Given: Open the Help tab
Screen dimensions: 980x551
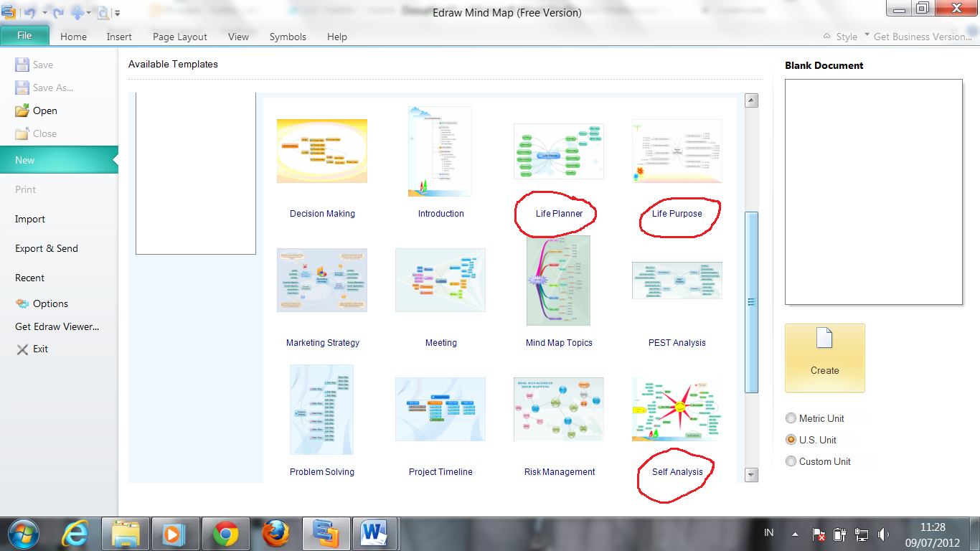Looking at the screenshot, I should 336,37.
